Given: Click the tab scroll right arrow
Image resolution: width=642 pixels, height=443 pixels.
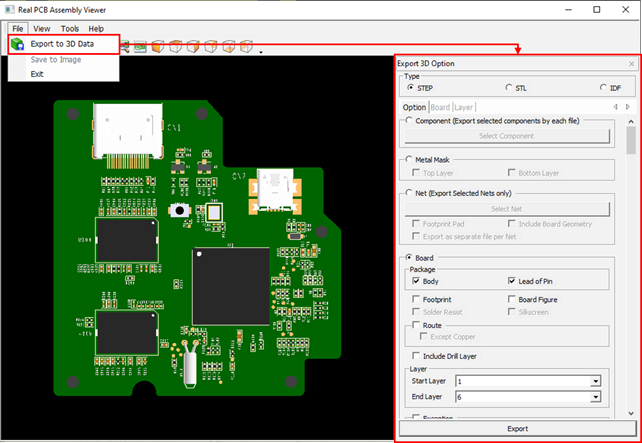Looking at the screenshot, I should pos(626,107).
